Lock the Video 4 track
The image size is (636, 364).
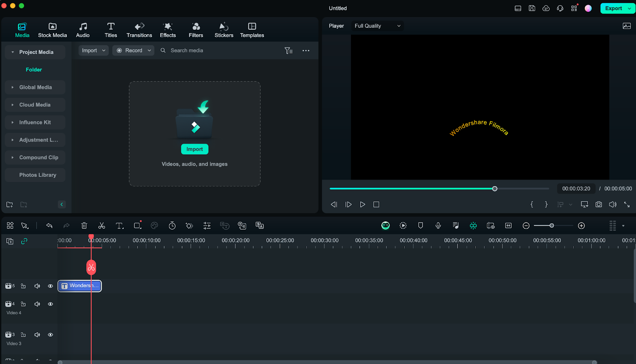point(23,304)
